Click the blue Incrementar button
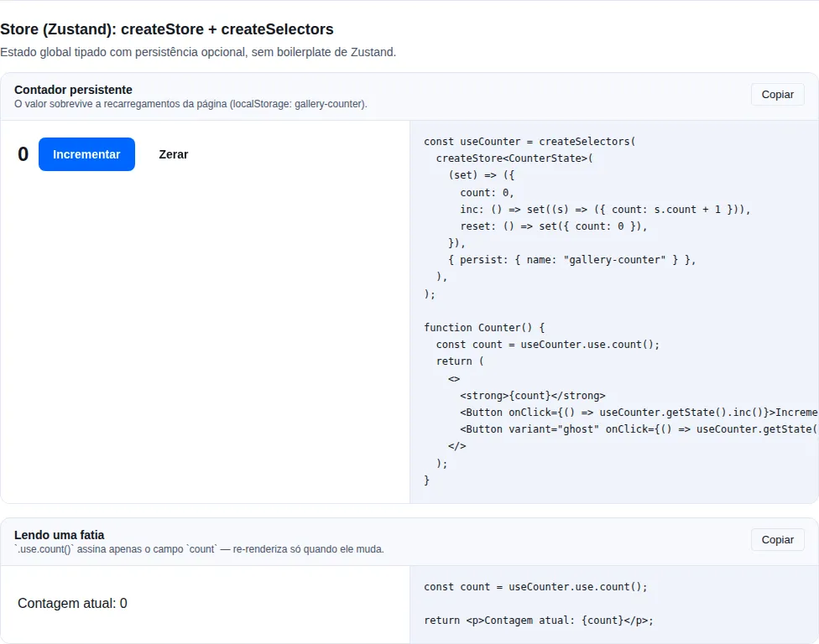 pyautogui.click(x=86, y=154)
